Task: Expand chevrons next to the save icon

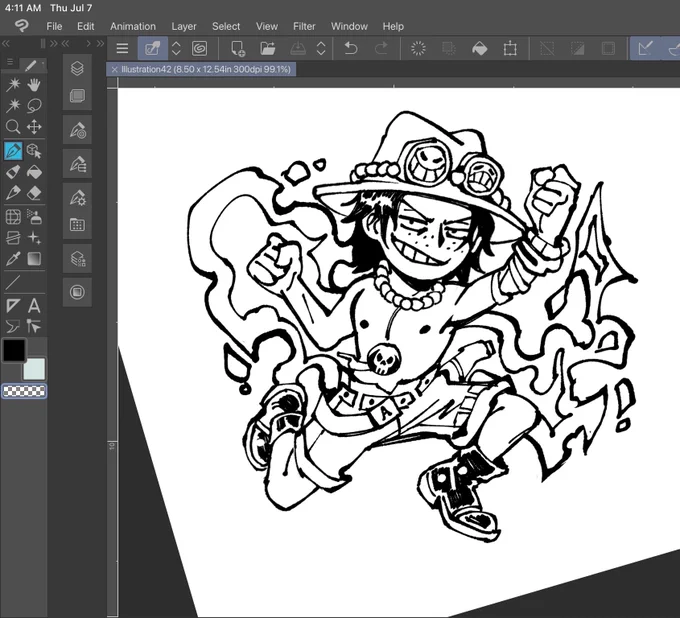Action: [x=321, y=48]
